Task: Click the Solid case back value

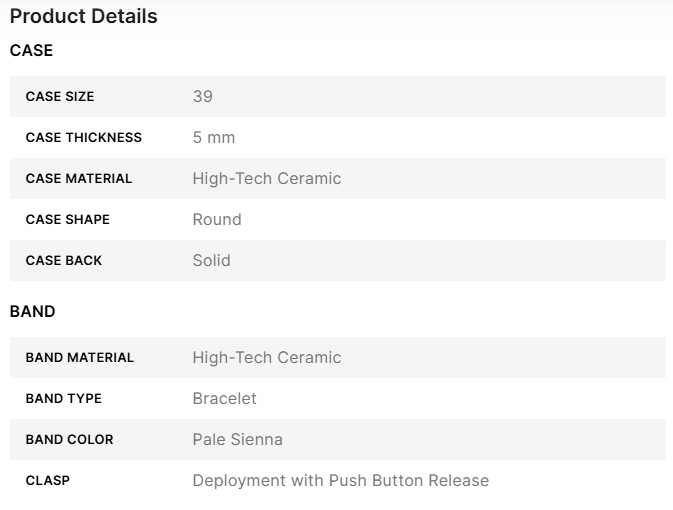Action: [212, 261]
